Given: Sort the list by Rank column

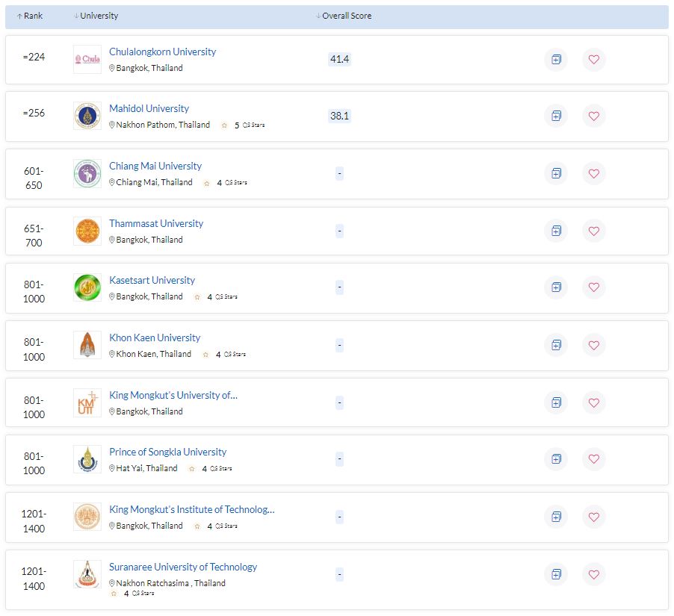Looking at the screenshot, I should tap(30, 16).
